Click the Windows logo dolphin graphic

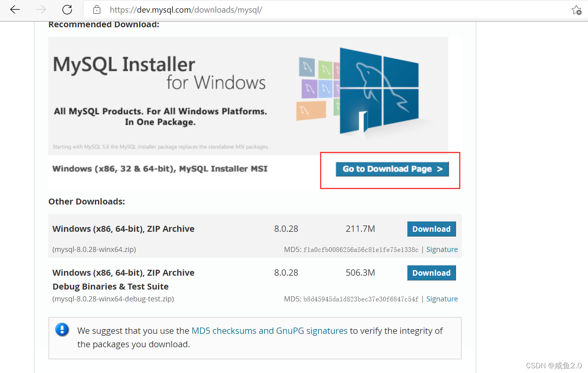click(x=379, y=91)
